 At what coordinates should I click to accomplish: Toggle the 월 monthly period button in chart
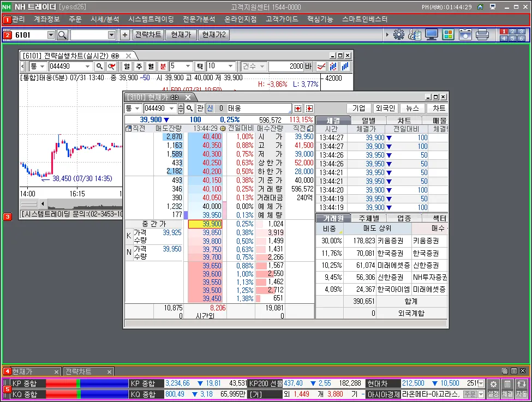151,66
